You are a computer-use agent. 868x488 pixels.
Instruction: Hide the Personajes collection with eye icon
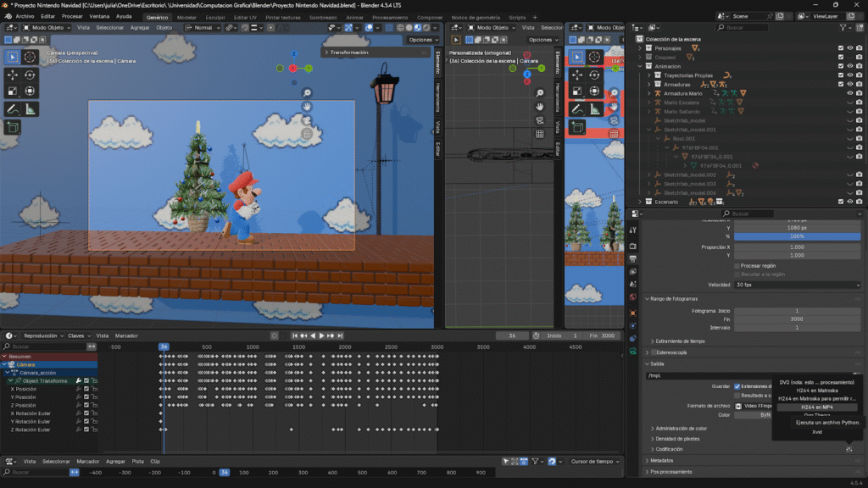click(850, 48)
